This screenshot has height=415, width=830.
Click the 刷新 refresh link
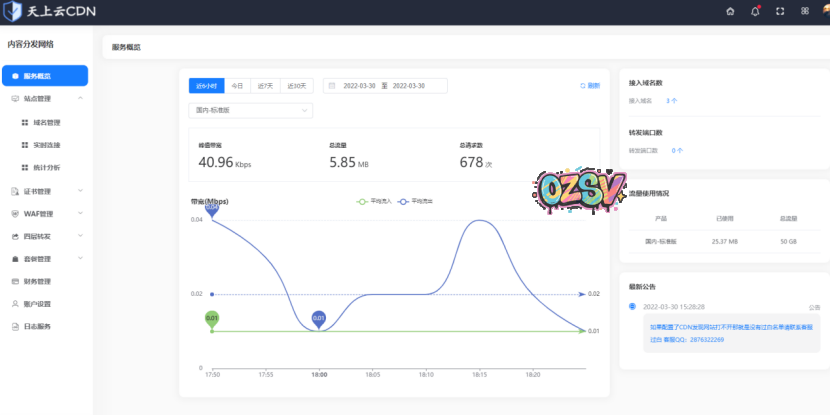click(x=589, y=86)
